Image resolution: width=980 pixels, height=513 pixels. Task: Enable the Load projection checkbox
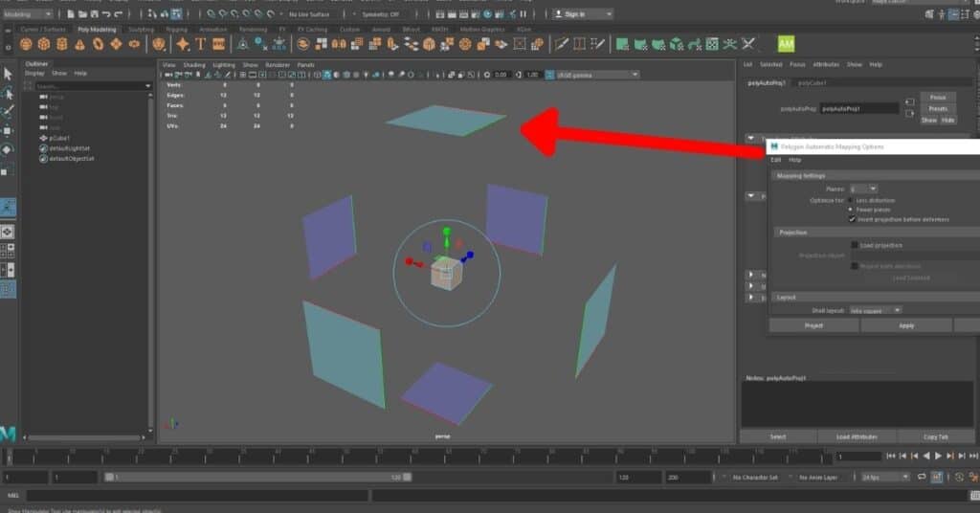855,245
